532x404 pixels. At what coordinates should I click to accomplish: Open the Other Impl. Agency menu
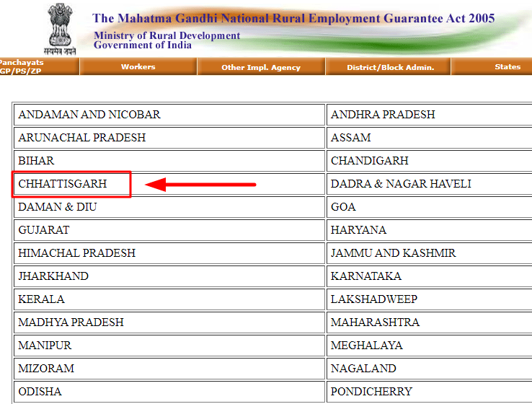coord(261,67)
